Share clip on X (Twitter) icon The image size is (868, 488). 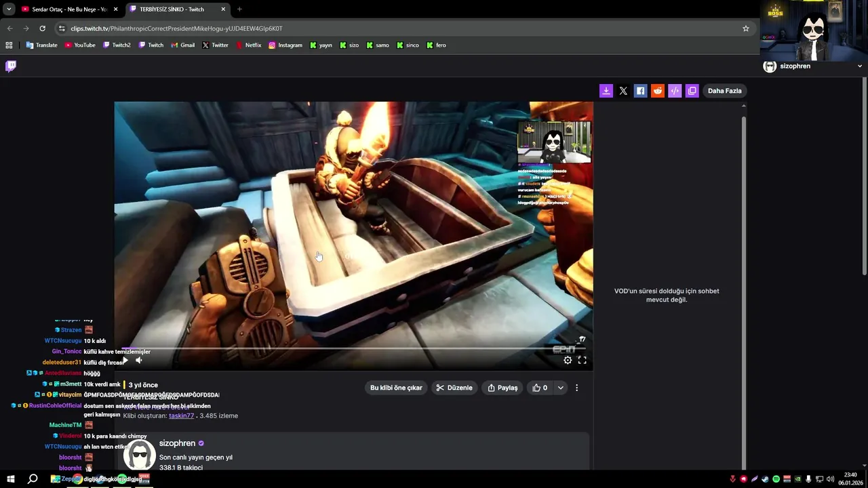(623, 91)
